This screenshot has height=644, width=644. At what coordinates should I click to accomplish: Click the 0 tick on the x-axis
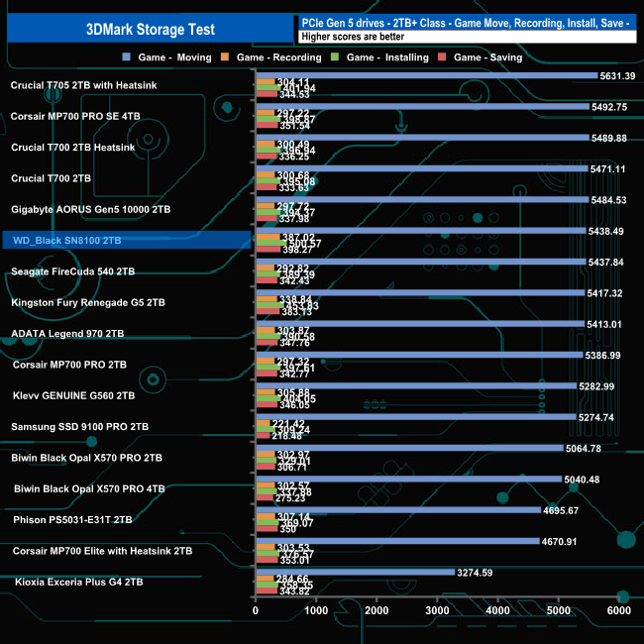pyautogui.click(x=256, y=610)
